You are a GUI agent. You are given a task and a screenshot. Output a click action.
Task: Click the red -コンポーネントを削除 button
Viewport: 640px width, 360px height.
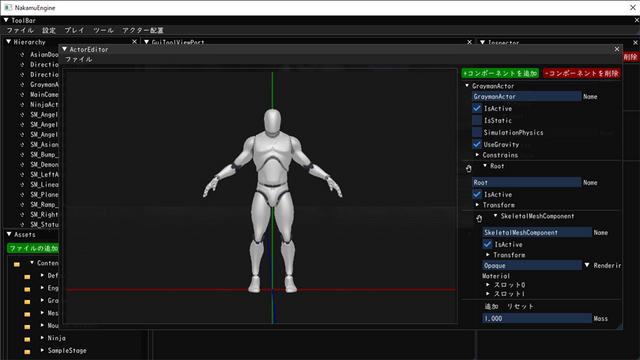582,73
